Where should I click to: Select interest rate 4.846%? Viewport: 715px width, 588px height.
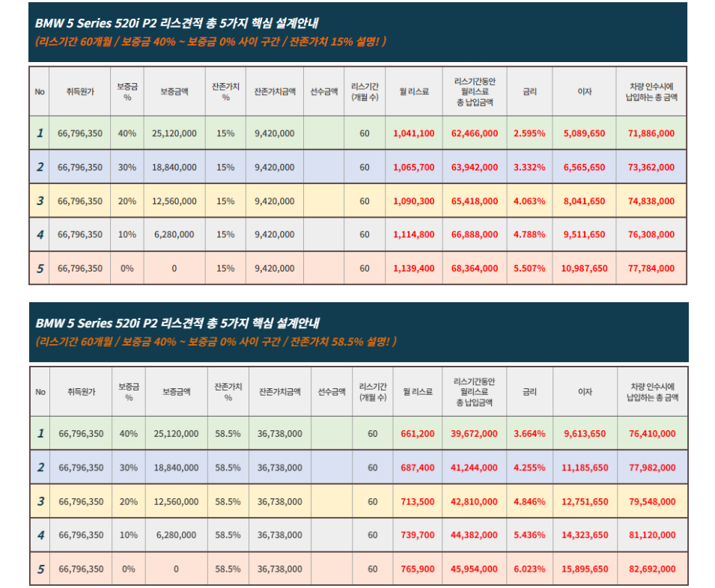click(529, 501)
